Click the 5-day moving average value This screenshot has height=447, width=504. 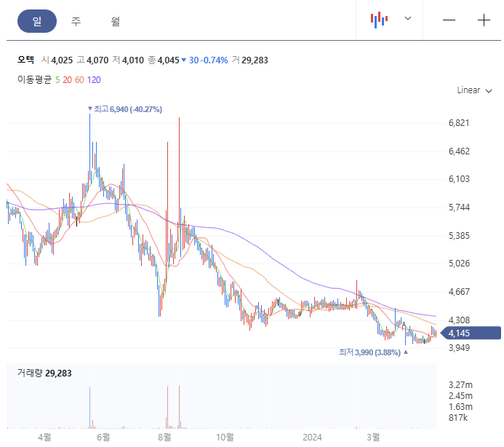pos(57,80)
